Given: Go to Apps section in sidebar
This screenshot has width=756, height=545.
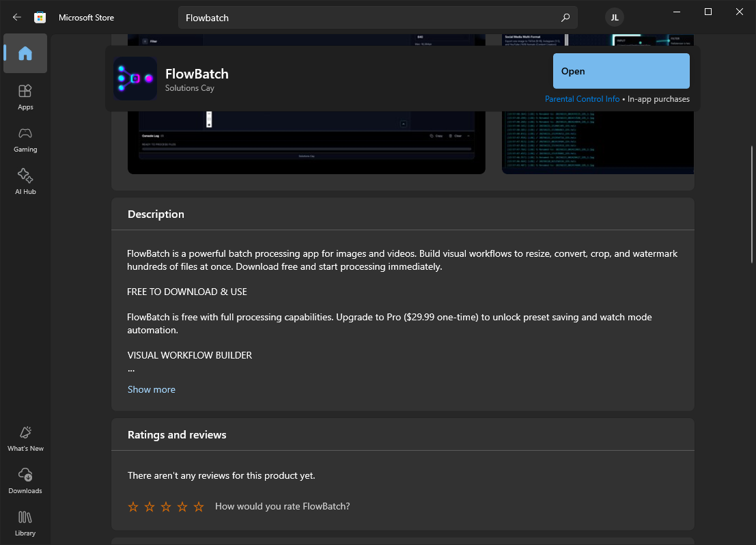Looking at the screenshot, I should pyautogui.click(x=25, y=97).
